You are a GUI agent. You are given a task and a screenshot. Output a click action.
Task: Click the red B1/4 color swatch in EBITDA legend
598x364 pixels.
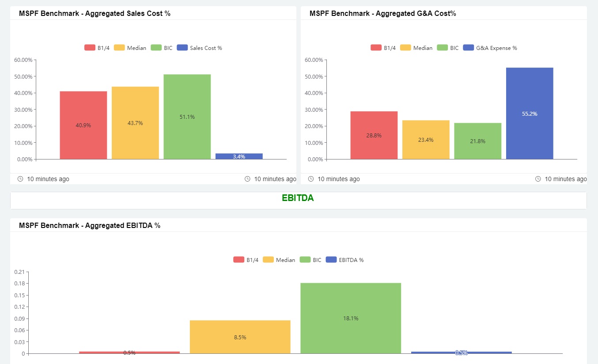pyautogui.click(x=238, y=260)
